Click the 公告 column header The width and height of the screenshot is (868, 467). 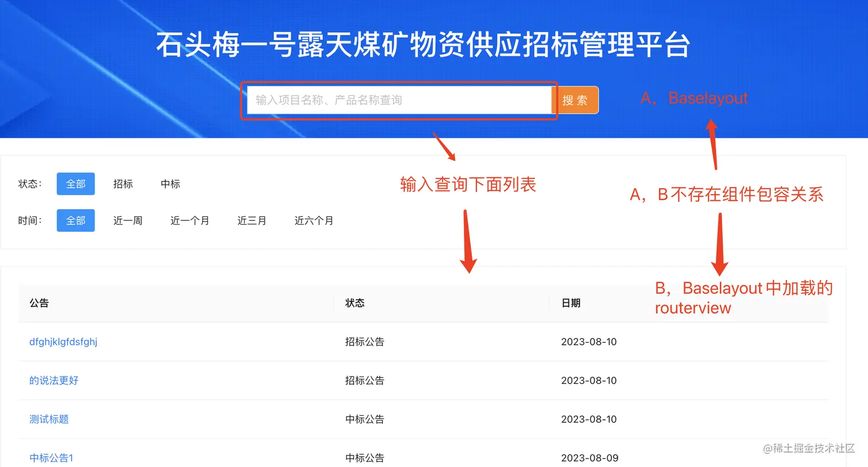pyautogui.click(x=39, y=303)
